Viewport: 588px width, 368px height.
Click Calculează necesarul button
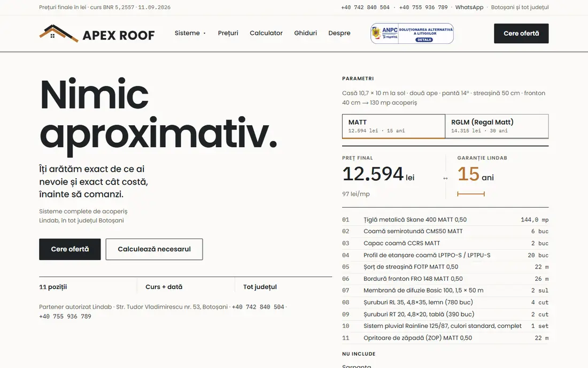tap(154, 249)
